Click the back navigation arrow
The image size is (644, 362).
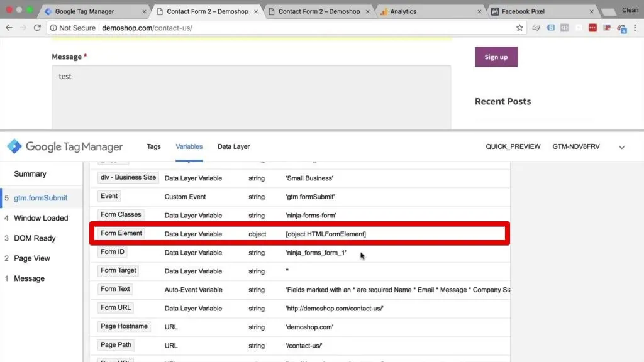[9, 28]
